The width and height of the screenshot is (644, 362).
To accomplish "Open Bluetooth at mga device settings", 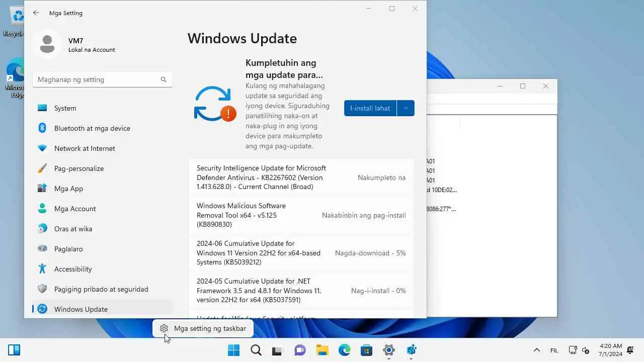I will point(103,128).
